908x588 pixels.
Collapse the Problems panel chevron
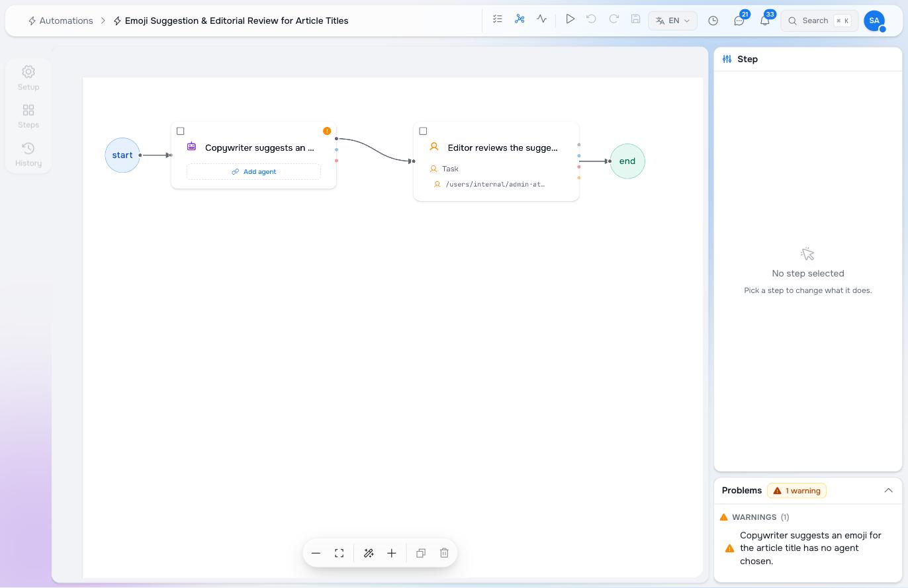click(x=888, y=491)
